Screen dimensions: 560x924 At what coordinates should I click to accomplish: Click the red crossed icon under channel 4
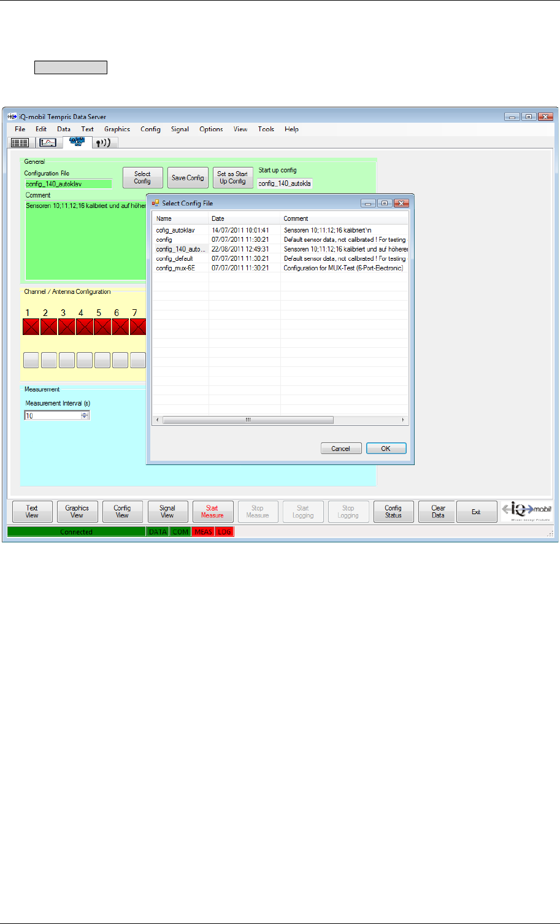coord(84,327)
